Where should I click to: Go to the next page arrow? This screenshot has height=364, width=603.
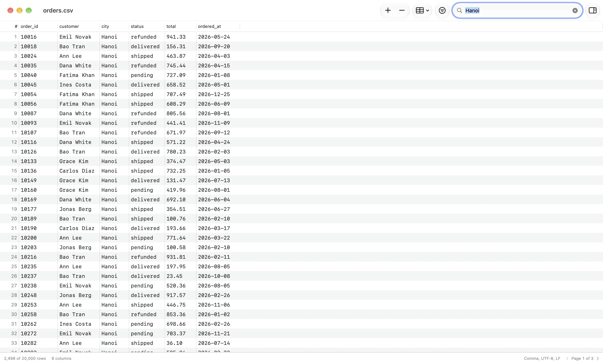[x=598, y=358]
